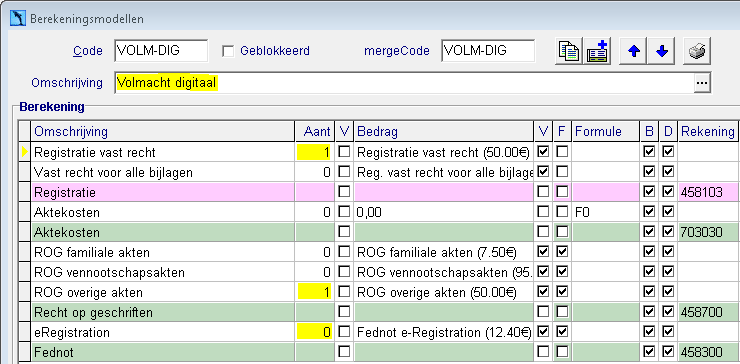The image size is (740, 364).
Task: Select yellow Aant cell of eRegistration
Action: (314, 332)
